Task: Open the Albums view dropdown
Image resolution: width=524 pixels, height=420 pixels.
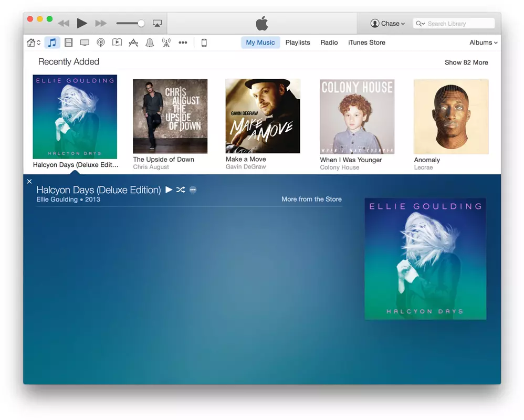Action: 483,43
